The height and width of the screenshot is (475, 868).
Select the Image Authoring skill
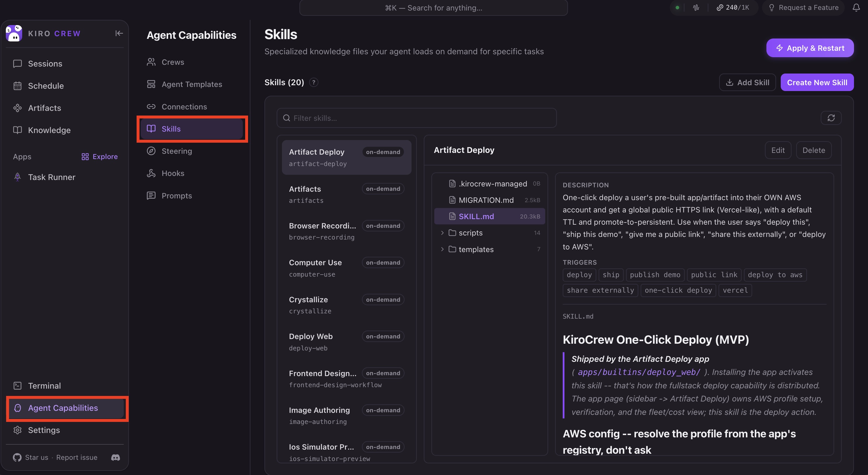346,415
